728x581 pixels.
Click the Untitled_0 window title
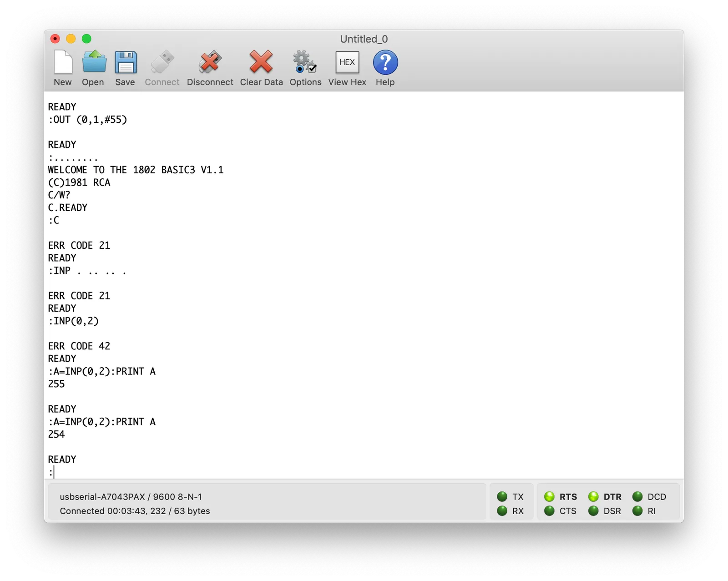pyautogui.click(x=364, y=39)
